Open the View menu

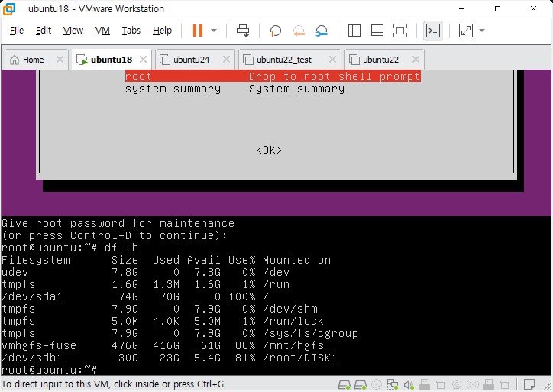73,31
